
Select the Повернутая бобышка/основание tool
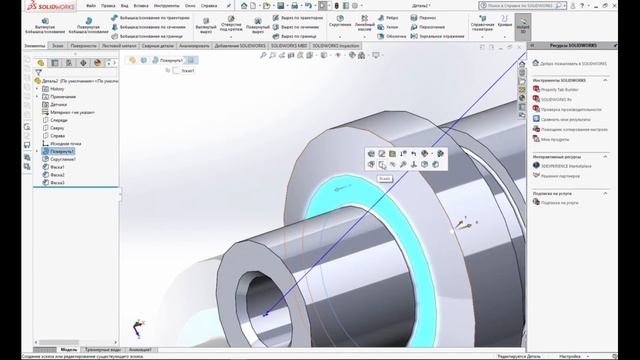(88, 25)
